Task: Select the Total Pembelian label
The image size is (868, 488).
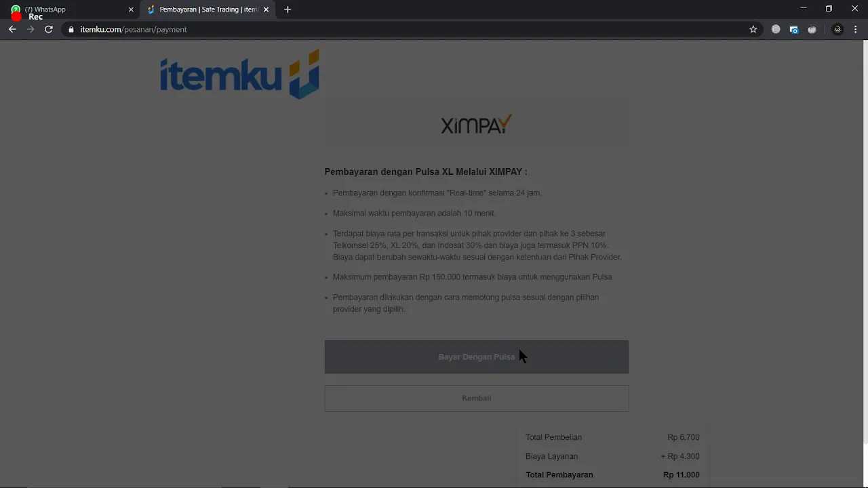Action: [x=553, y=437]
